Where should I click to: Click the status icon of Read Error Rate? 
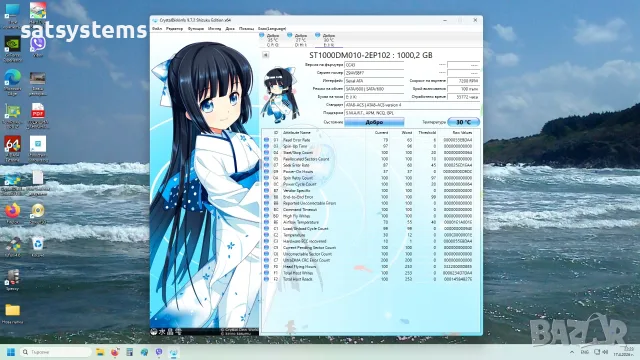click(267, 140)
